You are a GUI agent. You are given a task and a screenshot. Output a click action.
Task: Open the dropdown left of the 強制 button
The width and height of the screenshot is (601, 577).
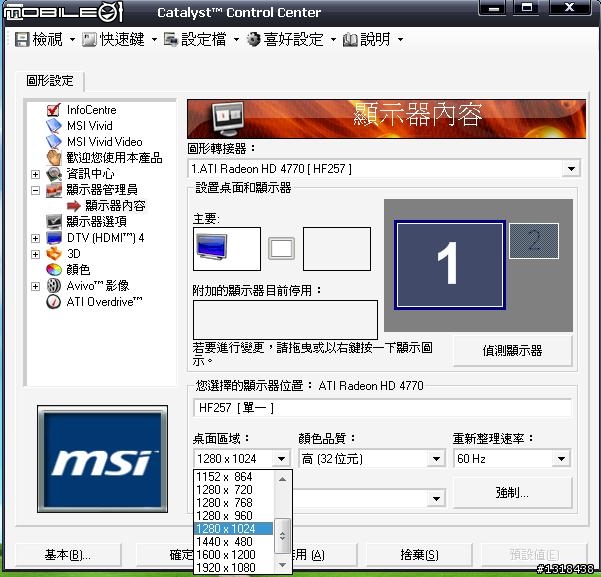(436, 498)
